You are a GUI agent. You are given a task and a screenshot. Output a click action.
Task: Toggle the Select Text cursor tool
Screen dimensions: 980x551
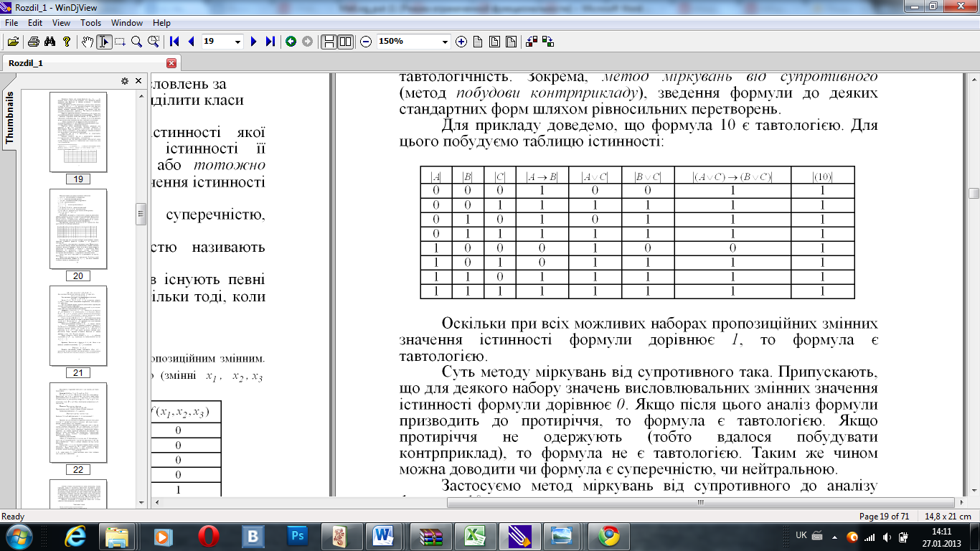click(104, 42)
